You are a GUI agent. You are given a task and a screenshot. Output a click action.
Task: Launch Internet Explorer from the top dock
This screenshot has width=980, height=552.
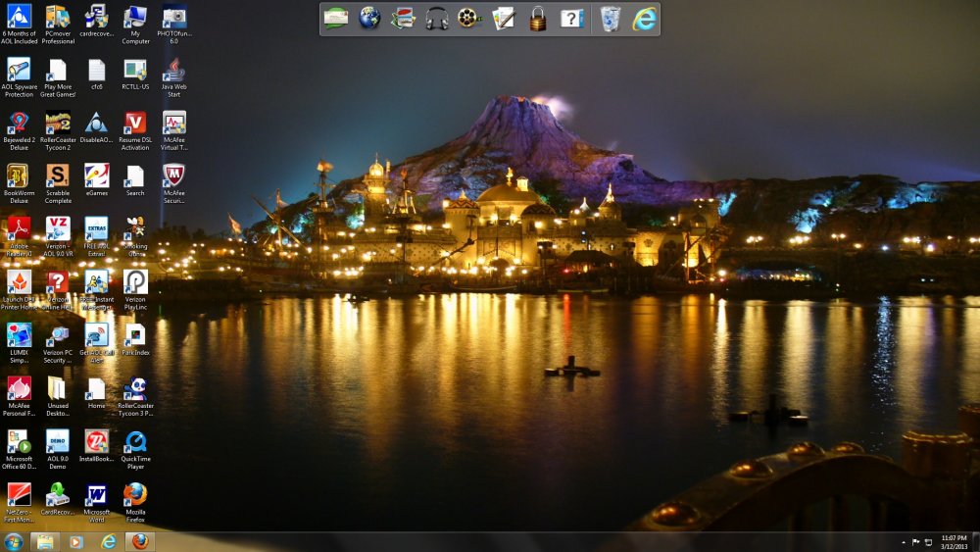coord(645,19)
